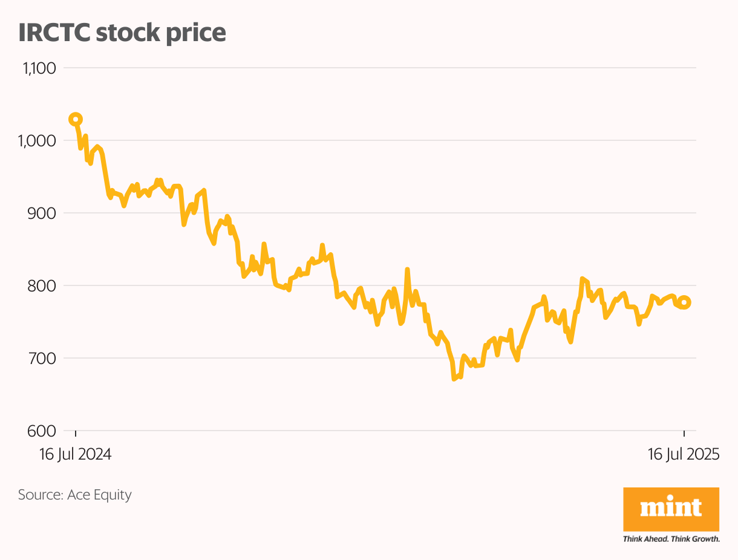Click the starting circle marker on the line

76,119
